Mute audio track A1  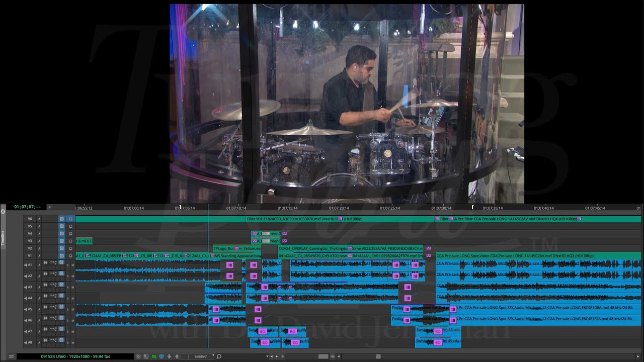coord(72,265)
